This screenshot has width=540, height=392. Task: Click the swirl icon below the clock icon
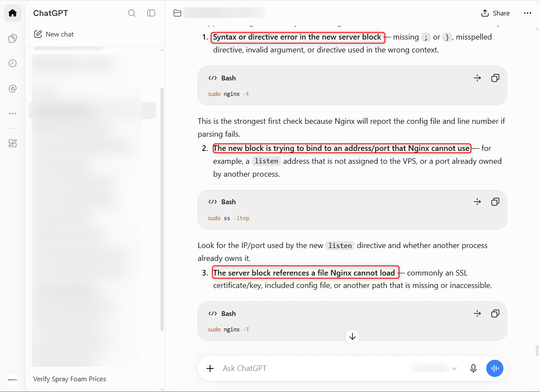tap(12, 89)
